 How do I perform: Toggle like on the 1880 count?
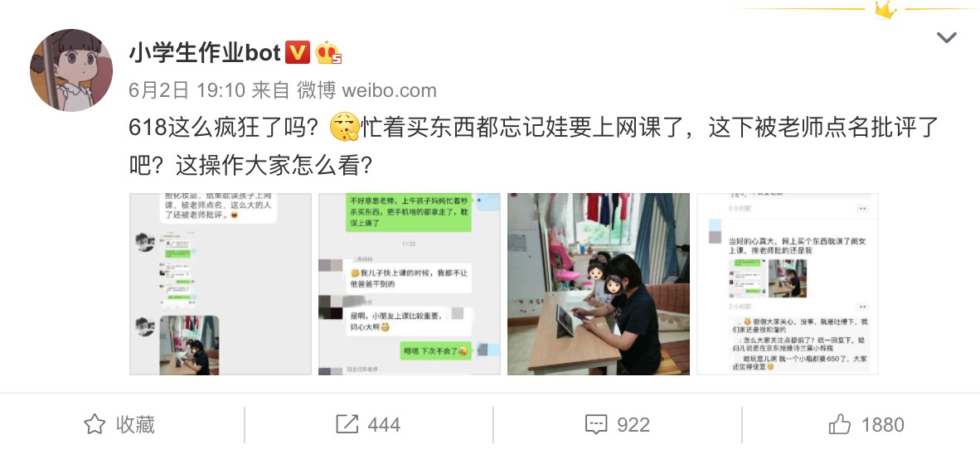866,425
